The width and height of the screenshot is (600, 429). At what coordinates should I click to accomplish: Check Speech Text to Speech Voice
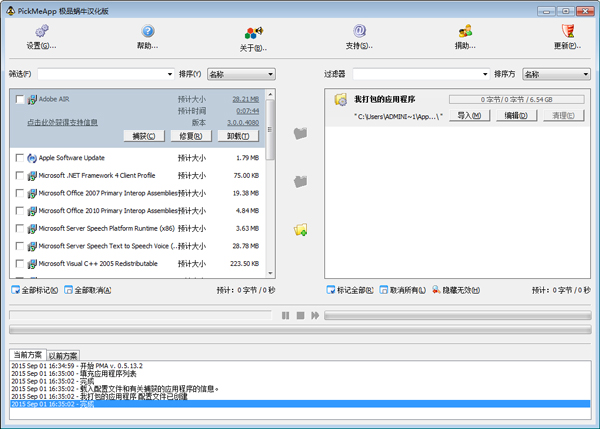click(x=20, y=246)
